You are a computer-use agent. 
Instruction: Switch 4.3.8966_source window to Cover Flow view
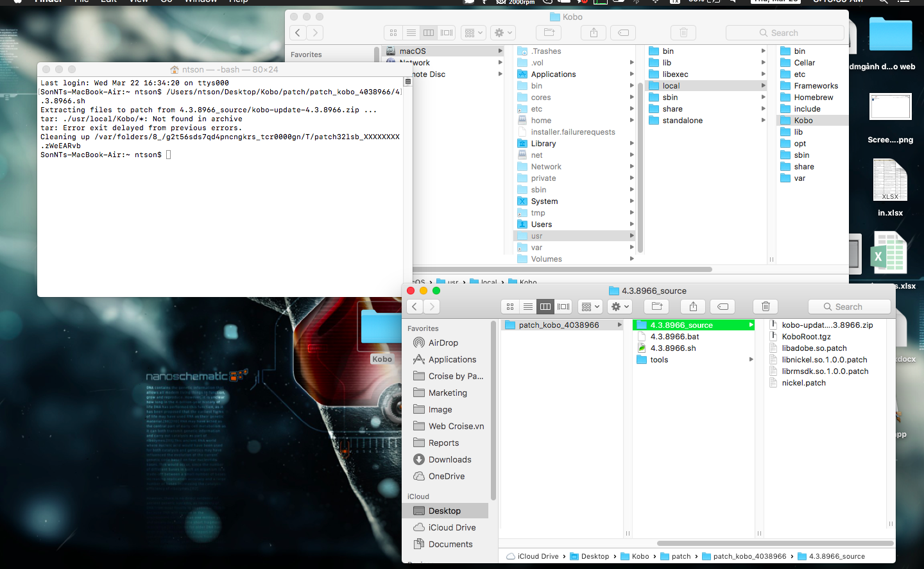[563, 307]
